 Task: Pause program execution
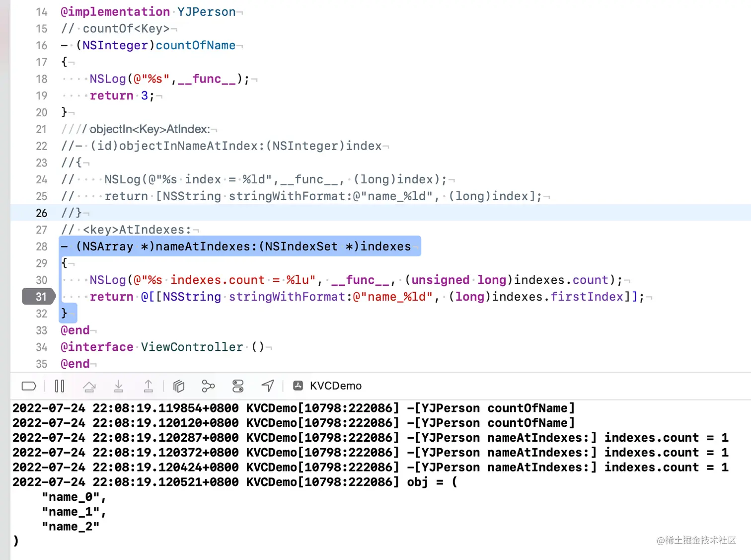point(60,386)
